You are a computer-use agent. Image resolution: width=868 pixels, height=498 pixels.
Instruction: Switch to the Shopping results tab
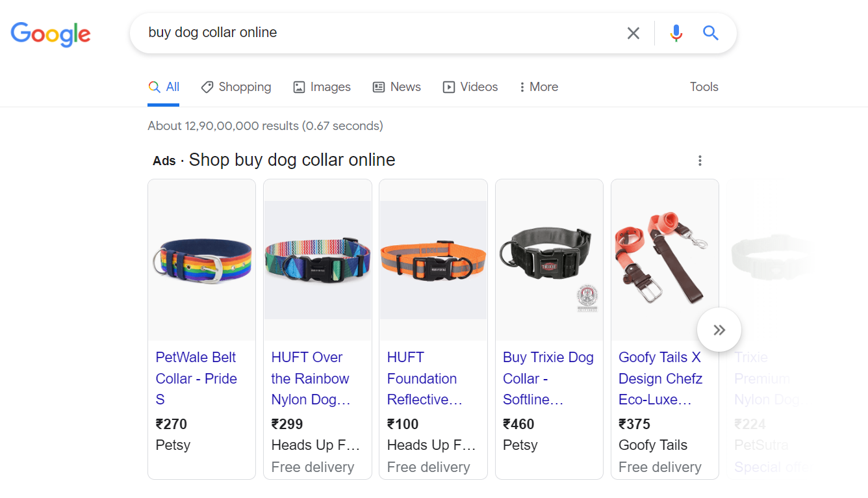(x=236, y=87)
